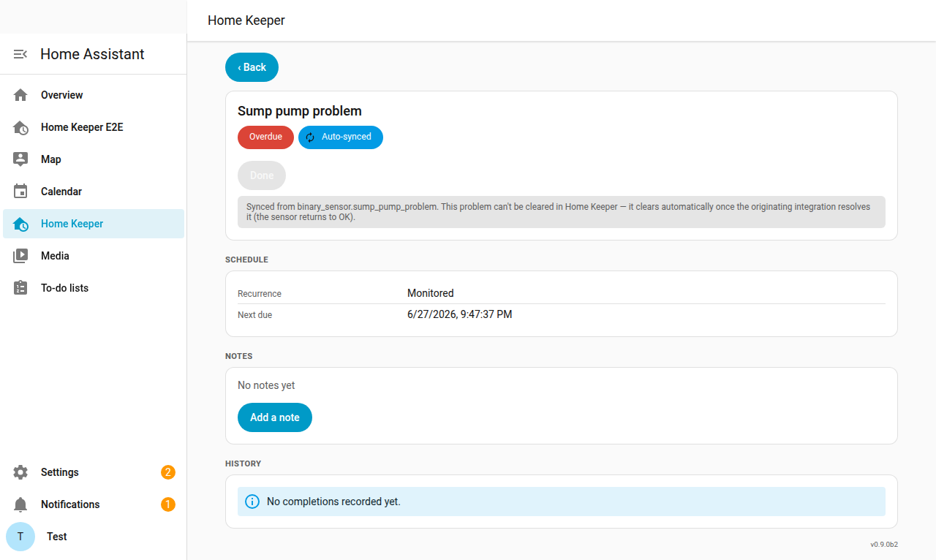Click Add a note button
The height and width of the screenshot is (560, 936).
275,417
